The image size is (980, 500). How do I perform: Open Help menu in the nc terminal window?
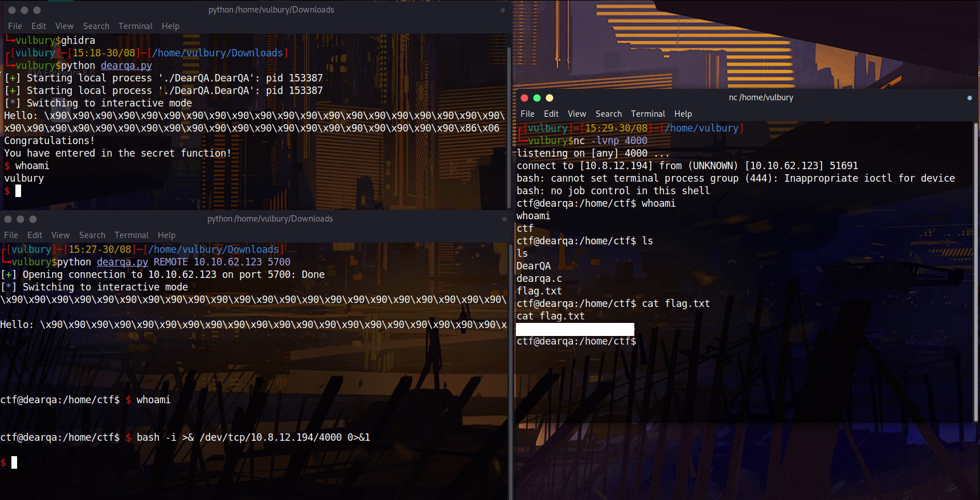click(x=683, y=114)
